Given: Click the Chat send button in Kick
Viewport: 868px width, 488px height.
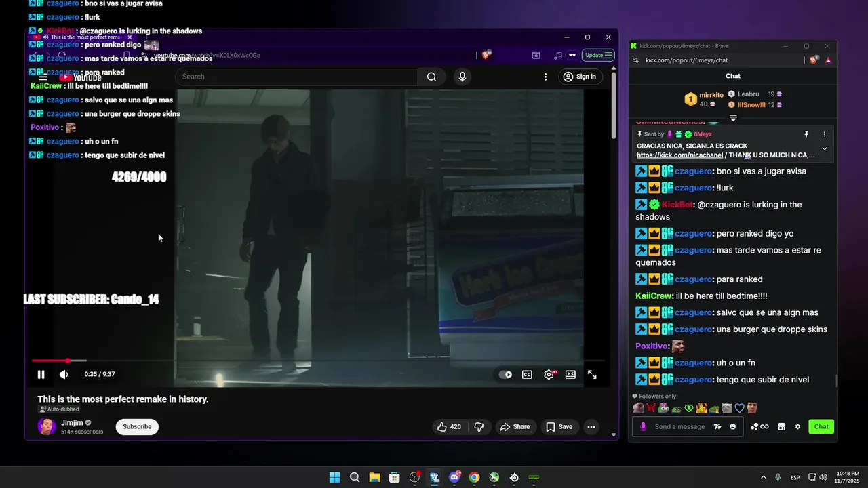Looking at the screenshot, I should tap(821, 426).
